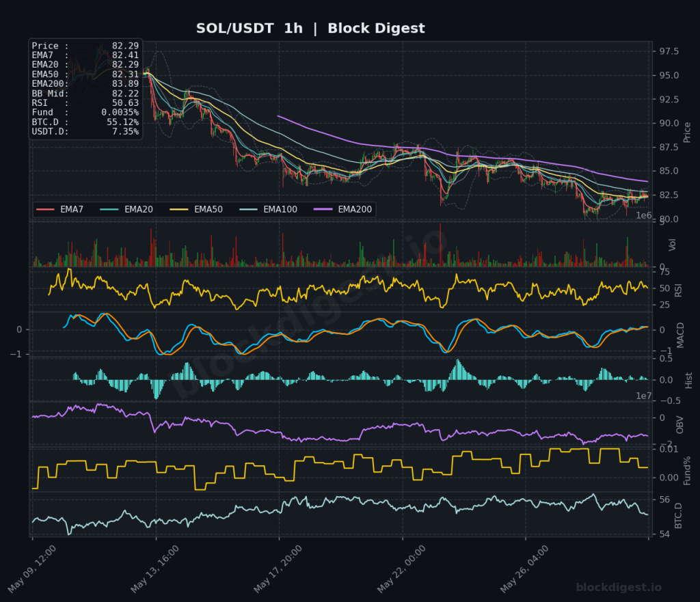Click the May 09, 12:00 date label
700x602 pixels.
click(x=32, y=569)
